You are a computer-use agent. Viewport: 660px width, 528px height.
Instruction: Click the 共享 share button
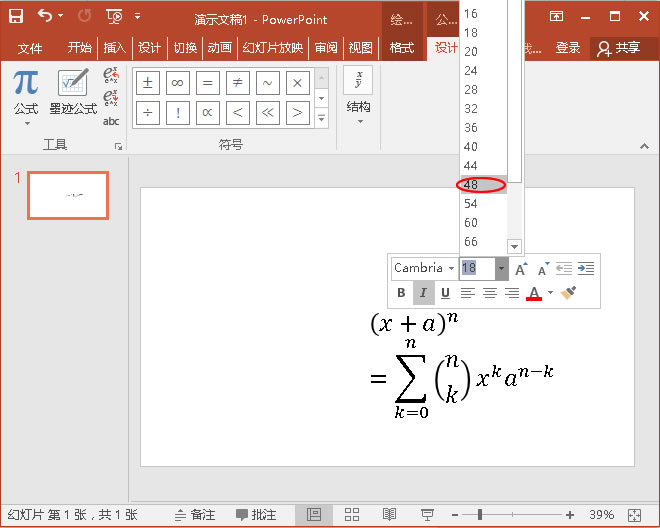pos(618,48)
